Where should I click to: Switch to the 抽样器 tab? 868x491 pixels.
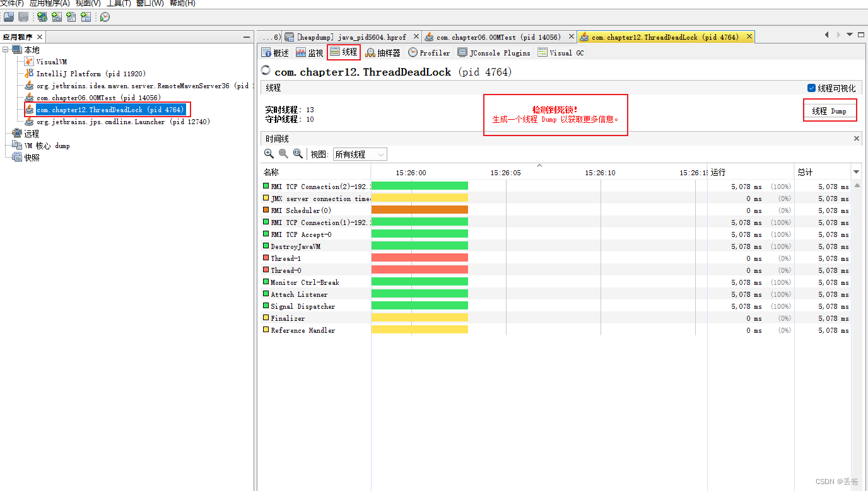click(x=384, y=53)
